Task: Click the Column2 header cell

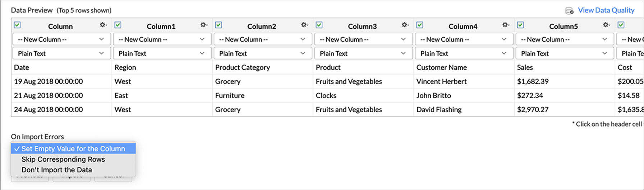Action: [262, 26]
